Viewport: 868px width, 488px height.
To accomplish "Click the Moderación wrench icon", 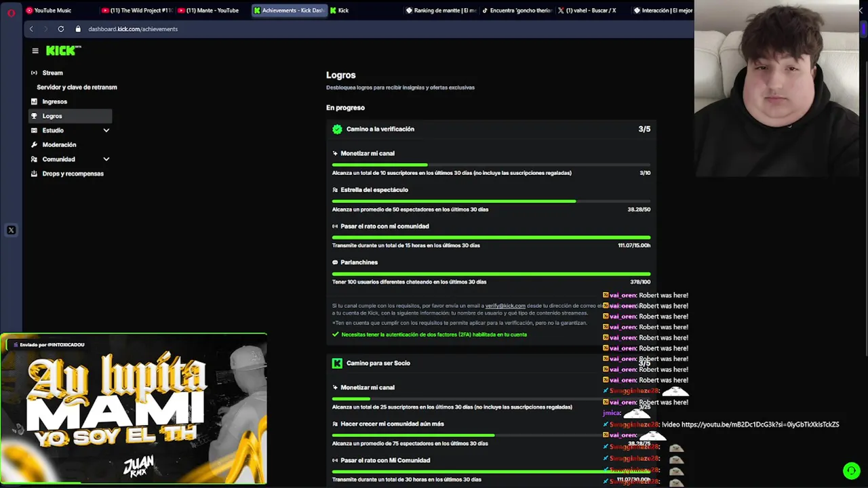I will coord(34,144).
